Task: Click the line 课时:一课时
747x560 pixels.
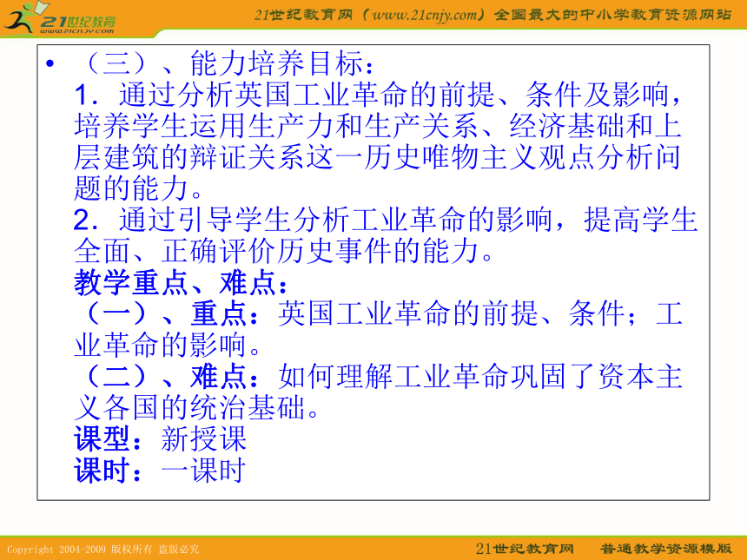Action: 160,470
